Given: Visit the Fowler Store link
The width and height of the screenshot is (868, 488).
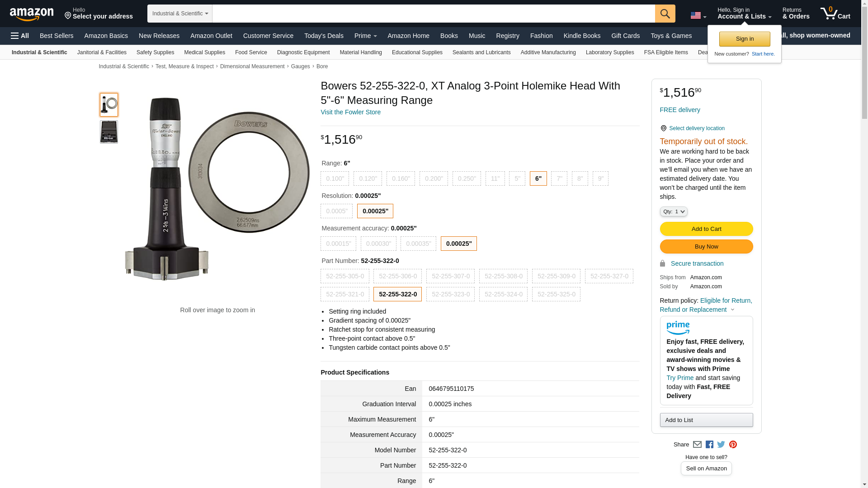Looking at the screenshot, I should pyautogui.click(x=350, y=112).
